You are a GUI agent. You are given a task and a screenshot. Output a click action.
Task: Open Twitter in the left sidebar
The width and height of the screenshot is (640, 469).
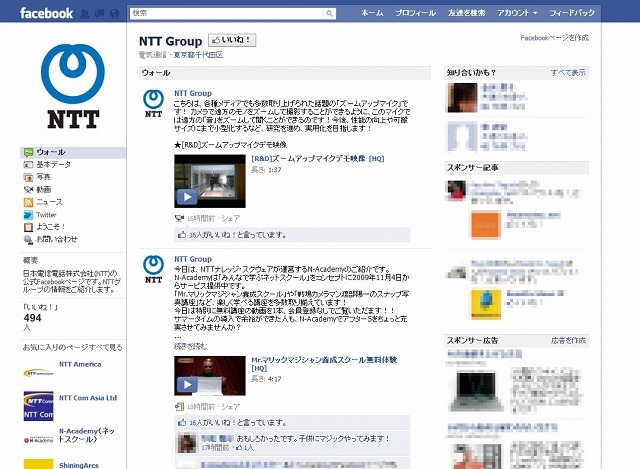pyautogui.click(x=46, y=215)
